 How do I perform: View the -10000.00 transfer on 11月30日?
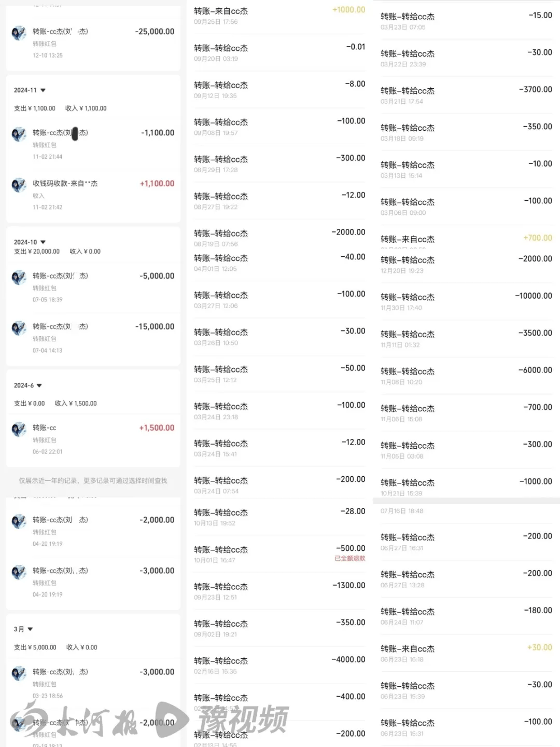(466, 302)
